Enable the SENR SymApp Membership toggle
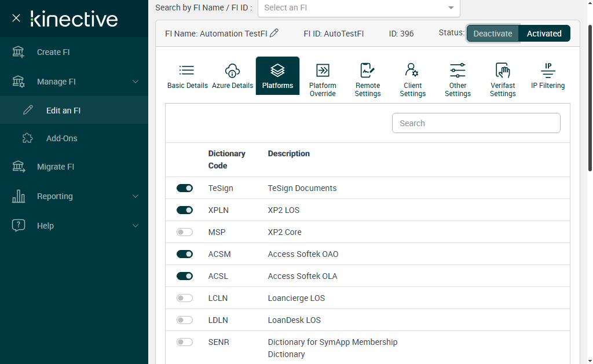This screenshot has width=593, height=364. tap(185, 341)
